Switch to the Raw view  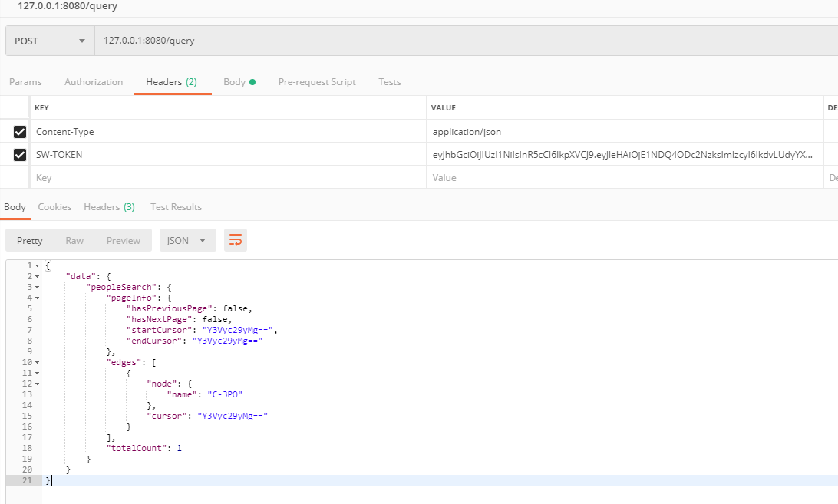point(74,241)
